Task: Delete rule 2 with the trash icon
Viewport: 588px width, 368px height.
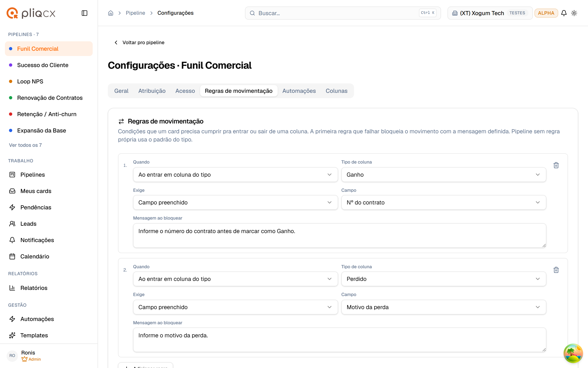Action: point(556,270)
